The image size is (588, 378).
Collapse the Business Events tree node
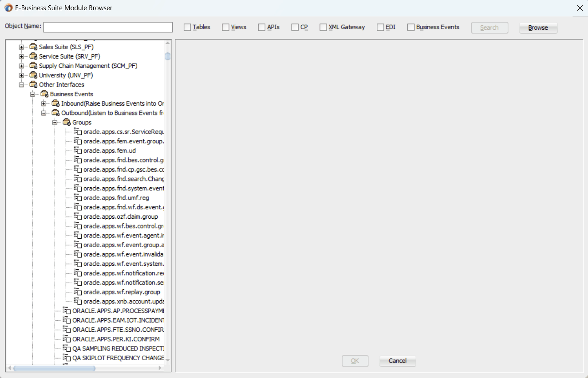pyautogui.click(x=32, y=94)
